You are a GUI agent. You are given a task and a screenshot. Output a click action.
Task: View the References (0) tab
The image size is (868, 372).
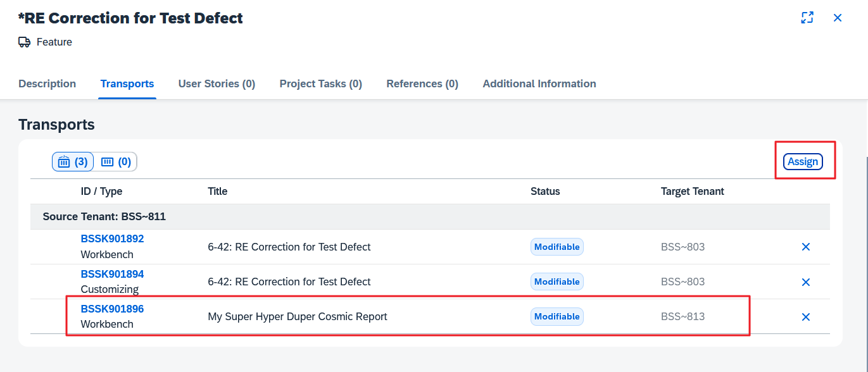422,84
